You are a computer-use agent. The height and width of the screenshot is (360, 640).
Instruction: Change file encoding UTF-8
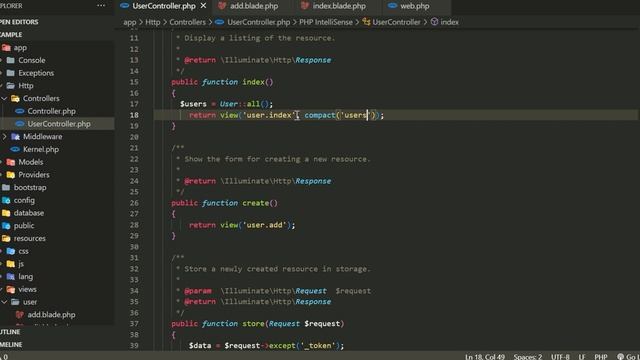pyautogui.click(x=560, y=356)
